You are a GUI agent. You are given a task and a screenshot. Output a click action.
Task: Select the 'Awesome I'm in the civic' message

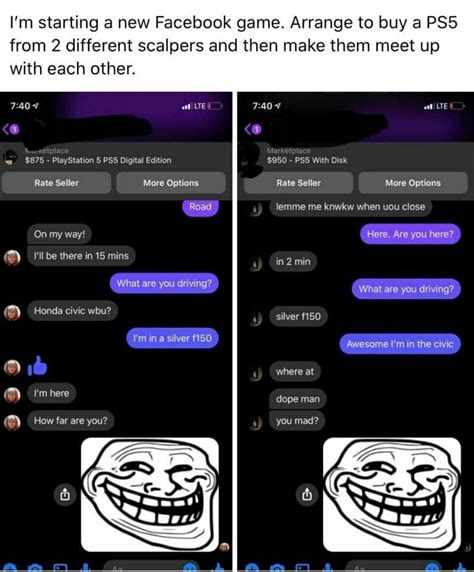click(400, 344)
